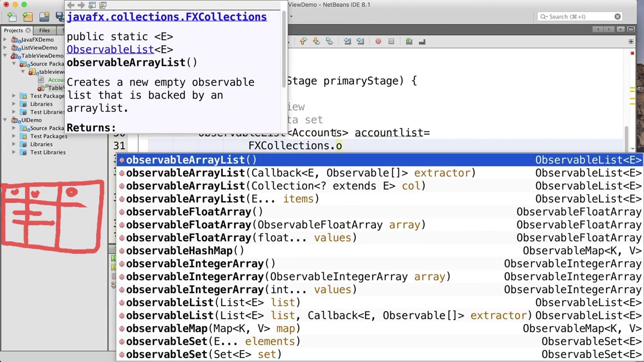Open javafx.collections.FXCollections Javadoc link
644x362 pixels.
click(167, 17)
